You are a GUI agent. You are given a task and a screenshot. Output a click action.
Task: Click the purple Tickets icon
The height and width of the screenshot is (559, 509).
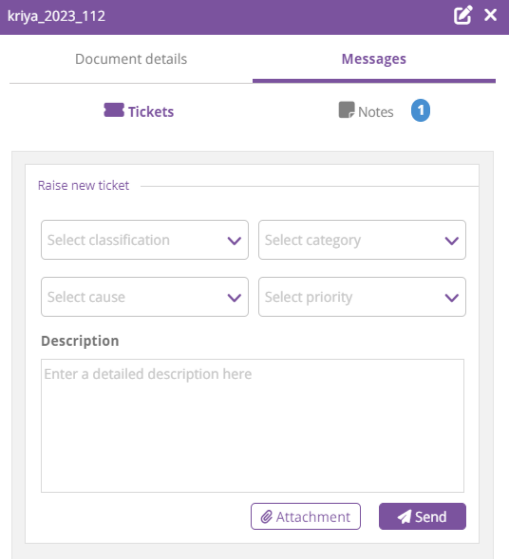114,110
